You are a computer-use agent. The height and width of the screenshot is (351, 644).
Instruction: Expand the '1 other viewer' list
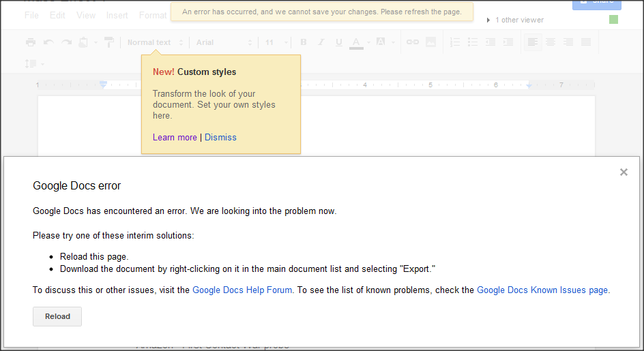pyautogui.click(x=515, y=20)
